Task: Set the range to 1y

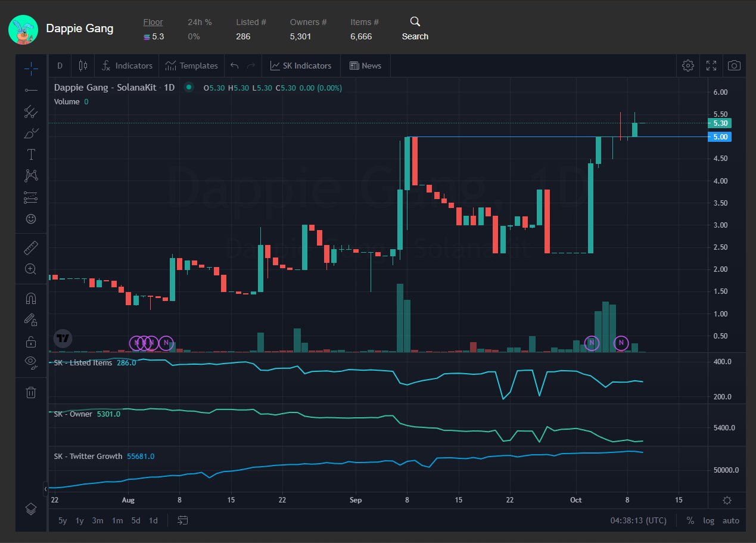Action: 79,520
